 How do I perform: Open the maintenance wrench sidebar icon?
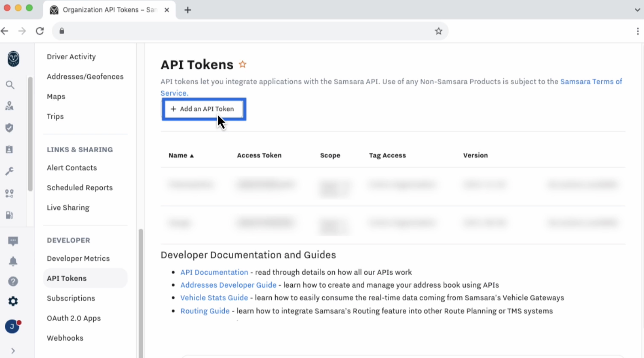click(x=10, y=171)
